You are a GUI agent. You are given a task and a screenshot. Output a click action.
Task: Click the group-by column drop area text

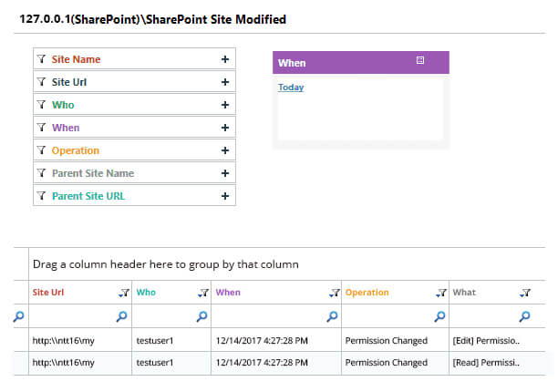[165, 264]
